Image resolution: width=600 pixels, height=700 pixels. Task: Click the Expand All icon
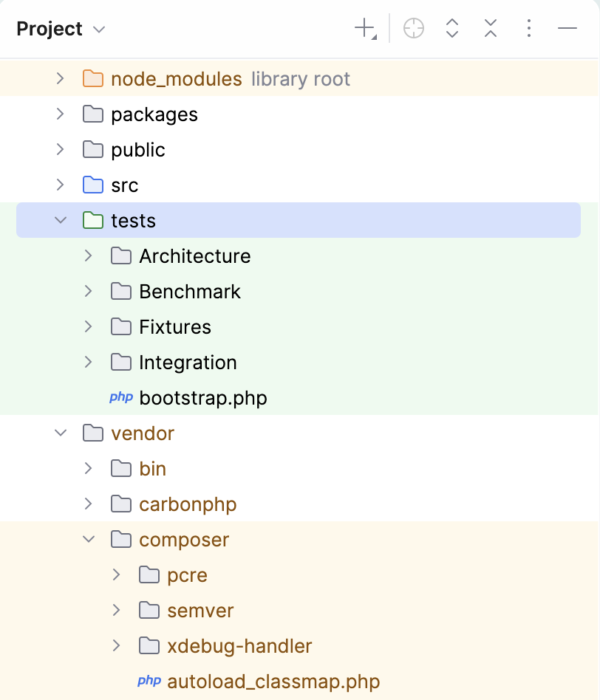[x=451, y=28]
